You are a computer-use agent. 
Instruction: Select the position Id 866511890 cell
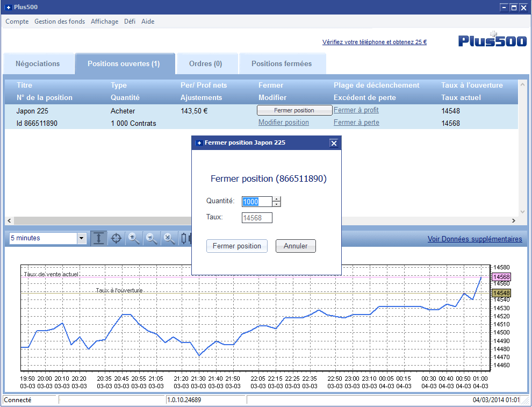coord(37,123)
